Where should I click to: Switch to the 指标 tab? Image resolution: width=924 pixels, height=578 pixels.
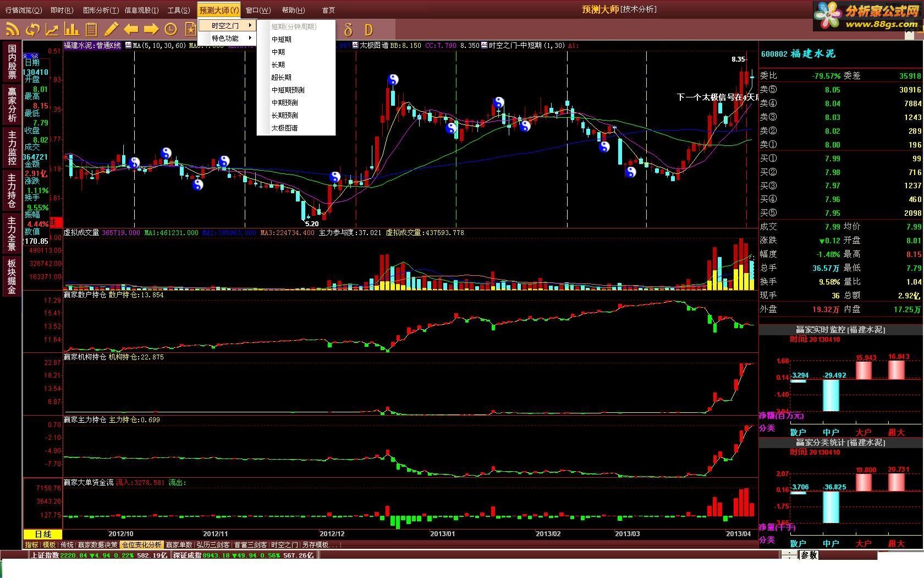point(31,544)
